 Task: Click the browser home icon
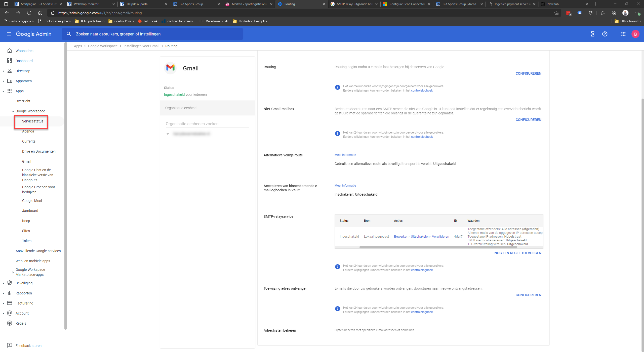[40, 13]
